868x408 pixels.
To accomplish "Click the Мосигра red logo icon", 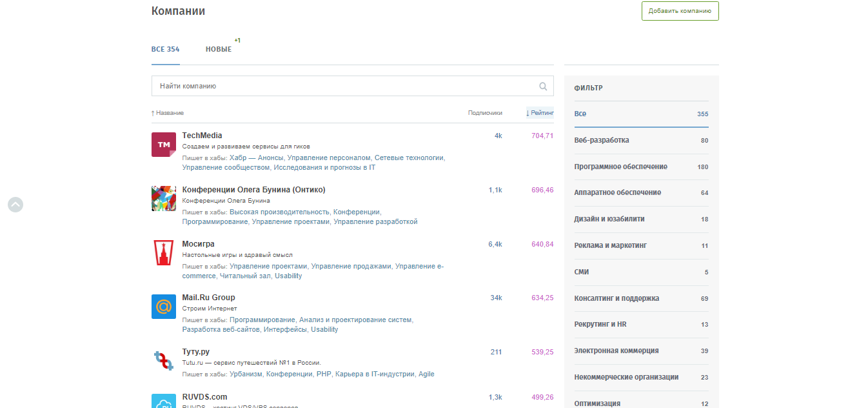I will (163, 252).
